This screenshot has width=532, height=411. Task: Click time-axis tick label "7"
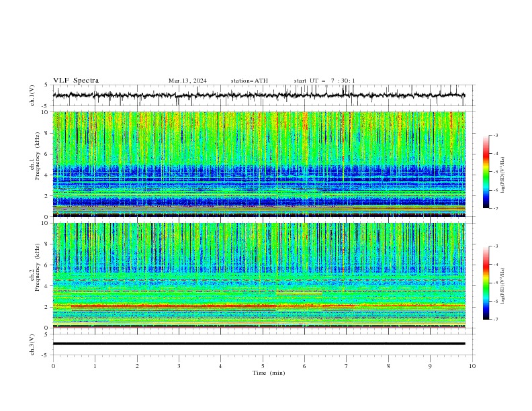(347, 366)
